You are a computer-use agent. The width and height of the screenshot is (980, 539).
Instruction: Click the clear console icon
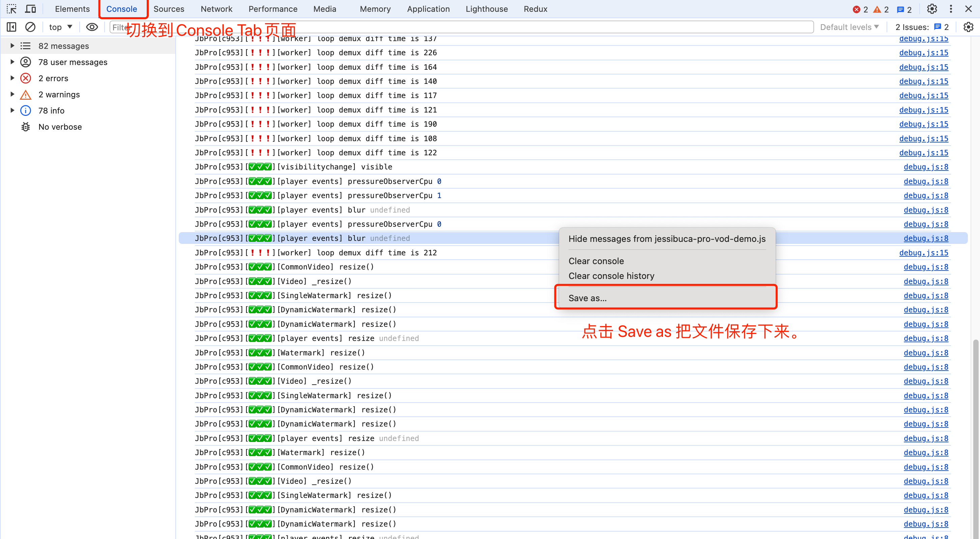click(x=30, y=27)
